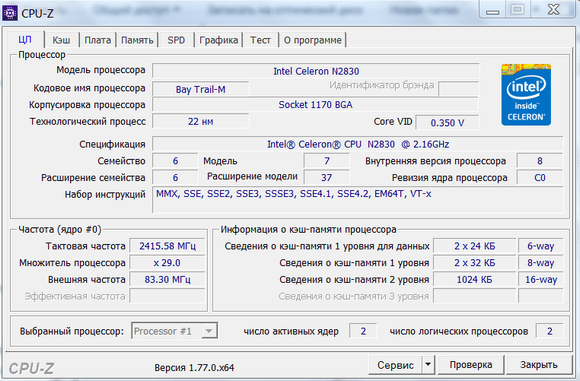Click the 22 нм technology value
580x381 pixels.
200,121
